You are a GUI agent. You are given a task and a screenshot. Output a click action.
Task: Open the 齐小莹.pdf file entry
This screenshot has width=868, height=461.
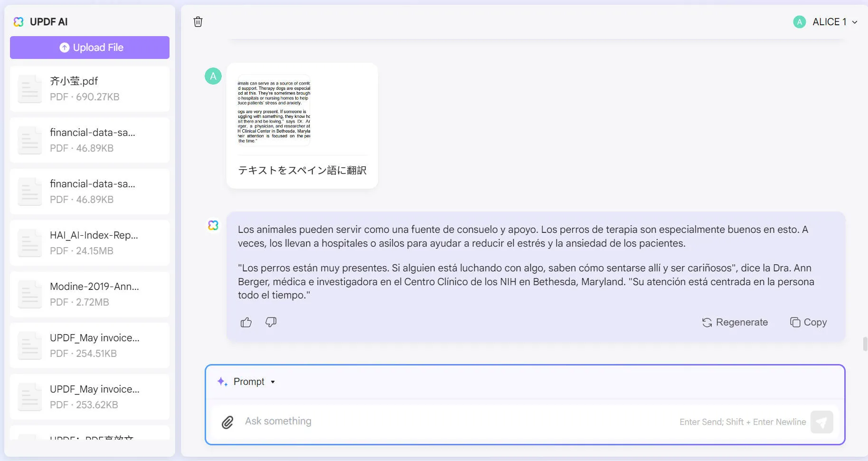point(90,89)
